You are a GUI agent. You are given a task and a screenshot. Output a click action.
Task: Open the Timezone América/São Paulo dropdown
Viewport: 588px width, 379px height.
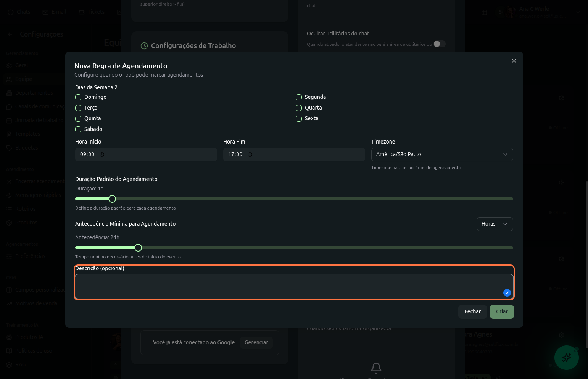tap(442, 155)
